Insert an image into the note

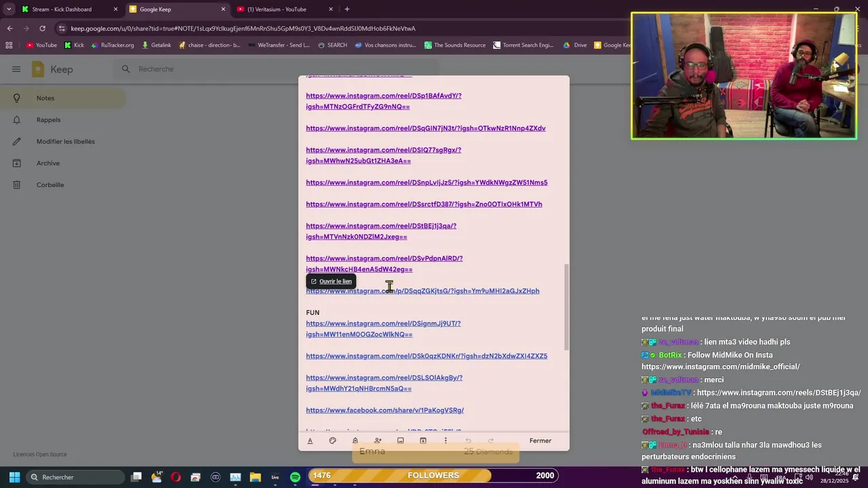[x=400, y=441]
